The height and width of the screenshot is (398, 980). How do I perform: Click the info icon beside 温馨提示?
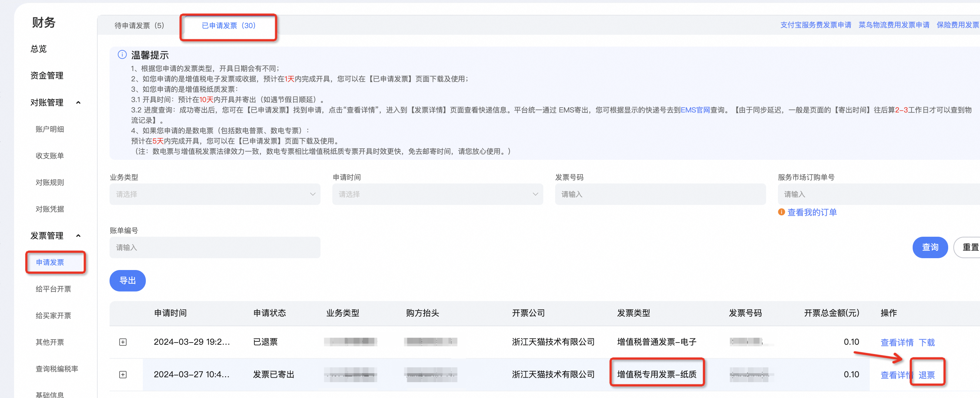(122, 55)
